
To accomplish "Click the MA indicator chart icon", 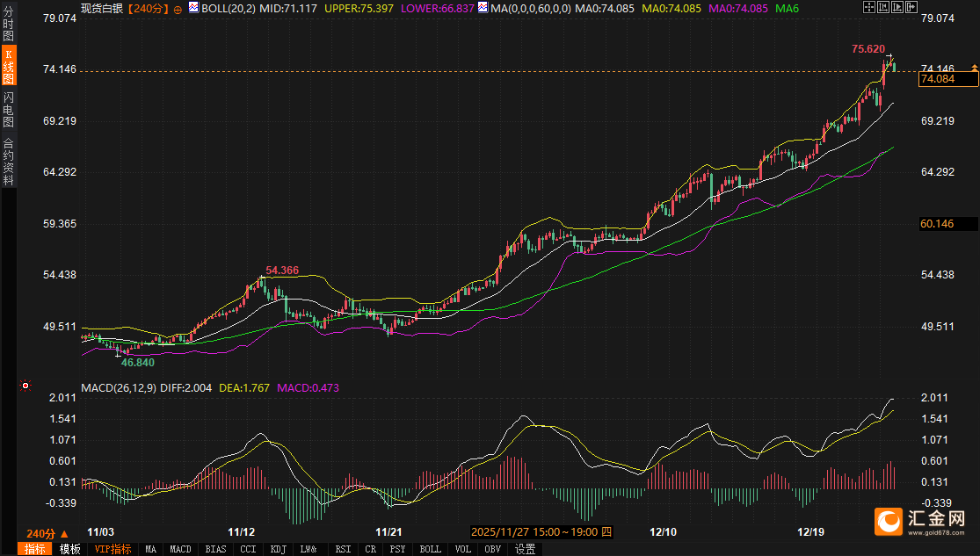I will [482, 8].
